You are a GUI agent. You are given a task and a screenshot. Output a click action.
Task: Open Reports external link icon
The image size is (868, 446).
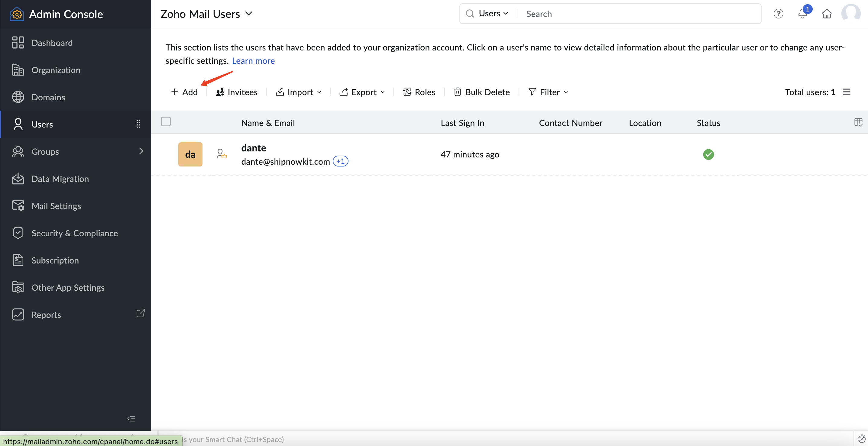pyautogui.click(x=141, y=313)
